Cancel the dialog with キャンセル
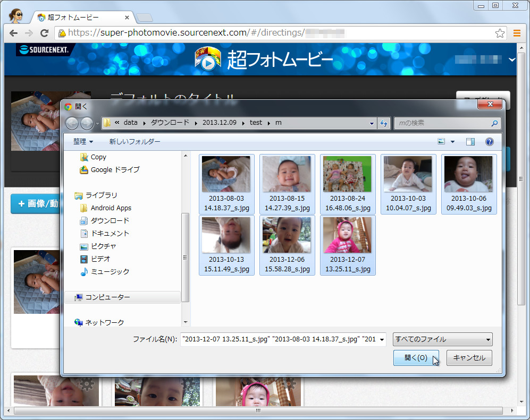This screenshot has width=530, height=420. [469, 357]
